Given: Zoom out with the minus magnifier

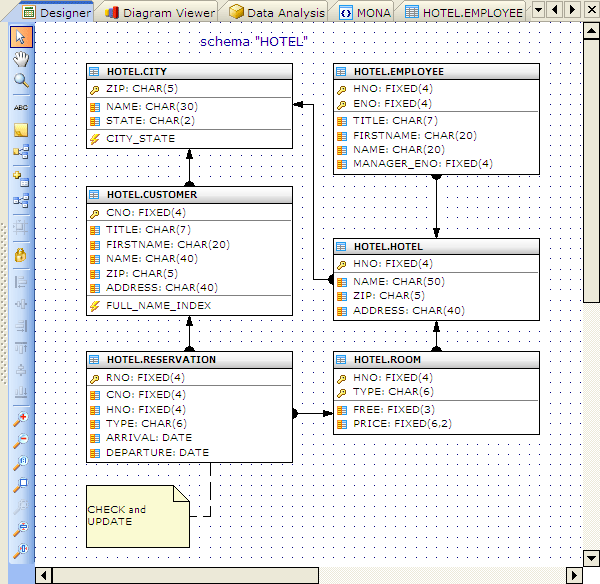Looking at the screenshot, I should 21,441.
